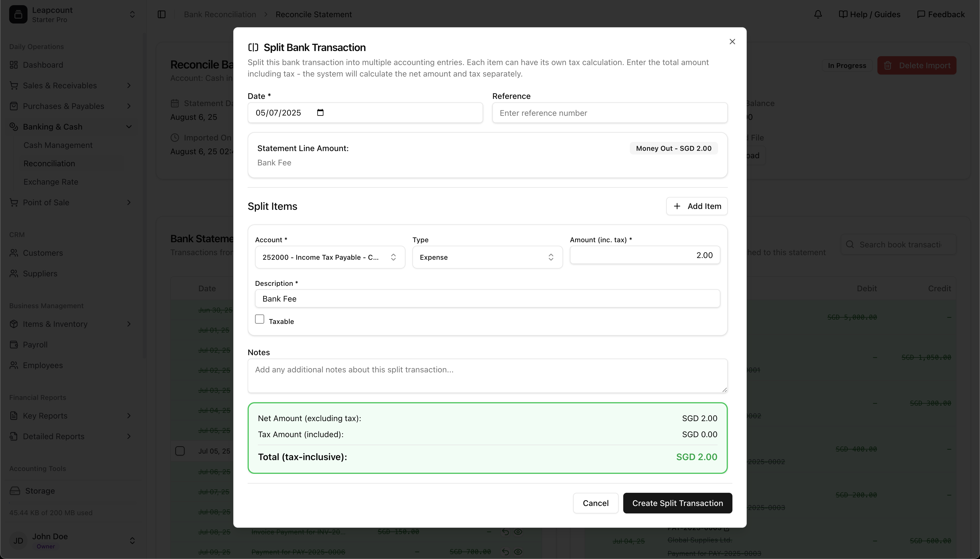The width and height of the screenshot is (980, 559).
Task: Enable the Taxable checkbox
Action: pos(260,319)
